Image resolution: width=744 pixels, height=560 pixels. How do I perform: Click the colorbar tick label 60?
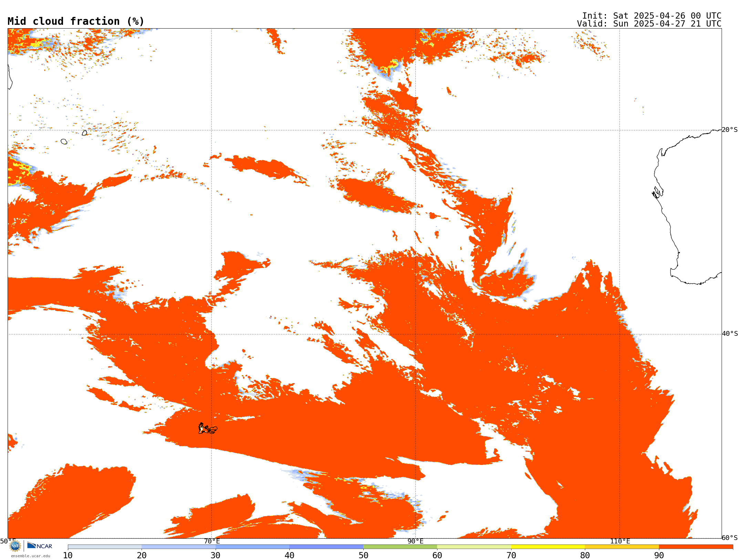[437, 555]
